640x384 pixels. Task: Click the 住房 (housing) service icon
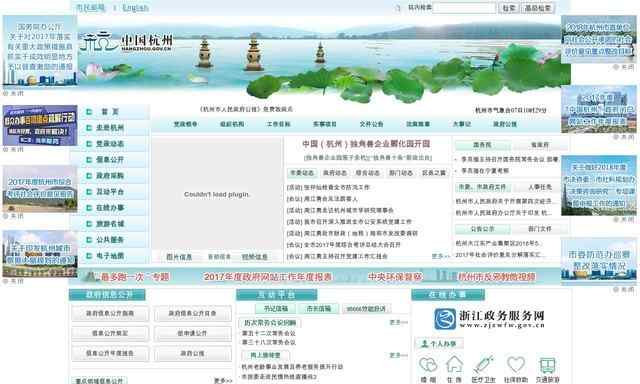coord(454,364)
